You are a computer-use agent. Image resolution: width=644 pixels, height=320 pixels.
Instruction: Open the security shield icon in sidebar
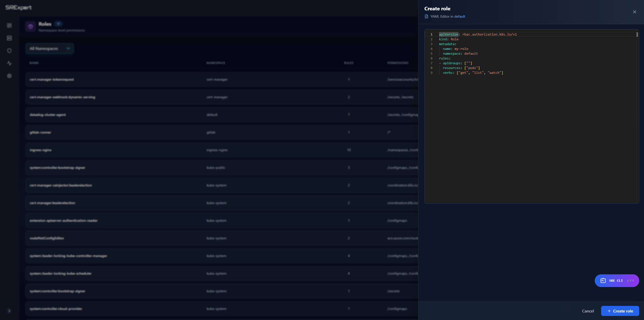9,50
